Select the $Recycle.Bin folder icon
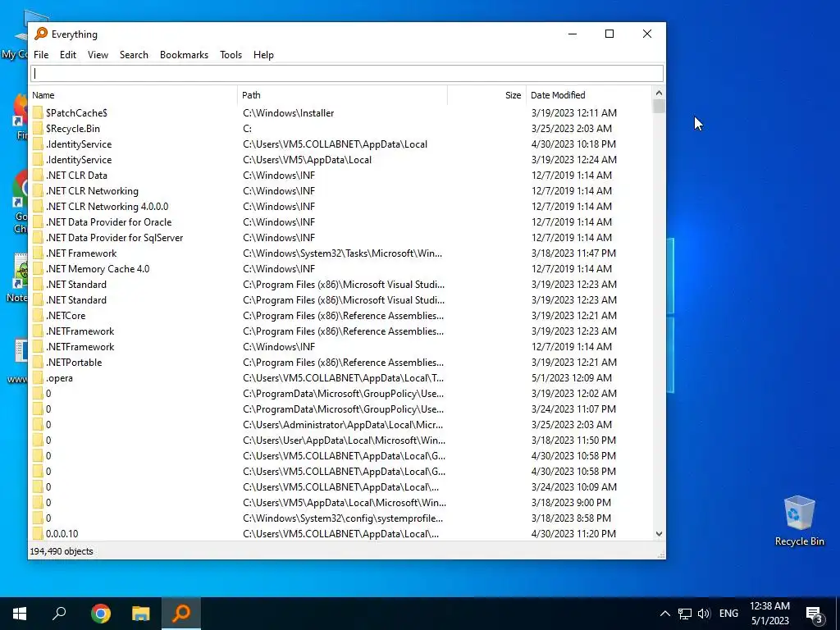Image resolution: width=840 pixels, height=630 pixels. 38,128
